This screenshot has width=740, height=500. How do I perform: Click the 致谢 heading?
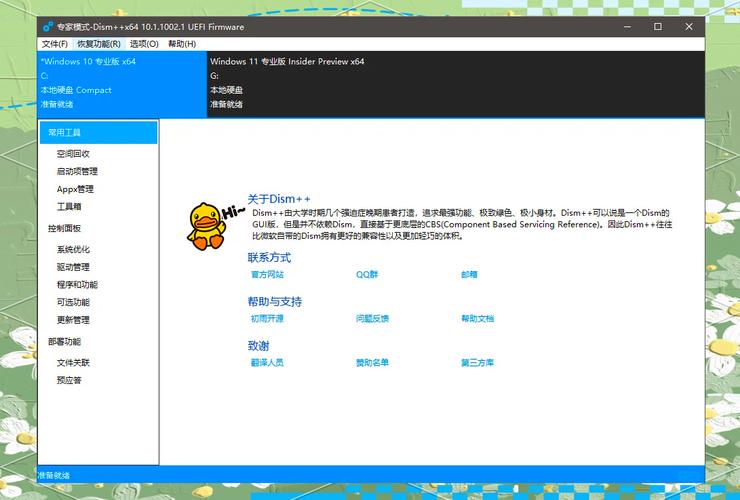(258, 346)
